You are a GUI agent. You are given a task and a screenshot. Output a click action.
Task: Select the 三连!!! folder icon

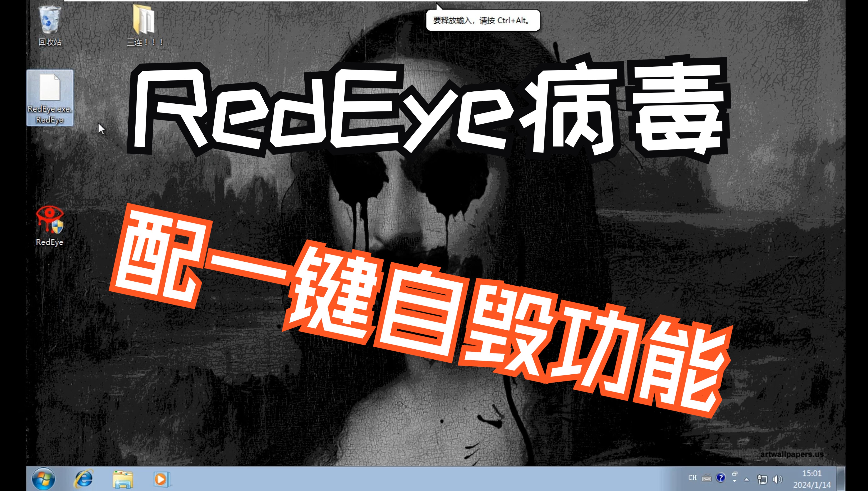tap(145, 25)
